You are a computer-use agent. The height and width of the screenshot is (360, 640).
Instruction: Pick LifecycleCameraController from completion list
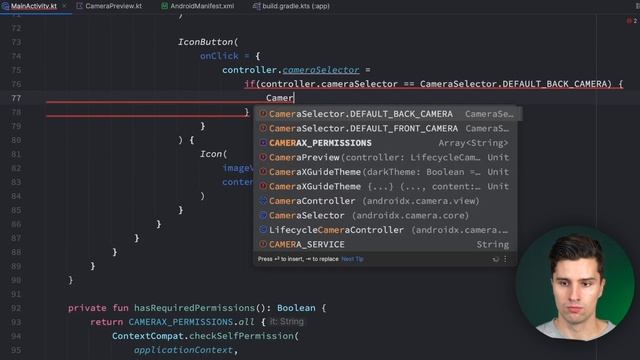tap(386, 230)
